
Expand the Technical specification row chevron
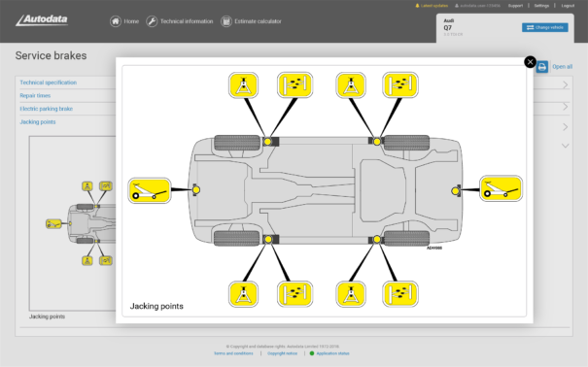coord(565,85)
